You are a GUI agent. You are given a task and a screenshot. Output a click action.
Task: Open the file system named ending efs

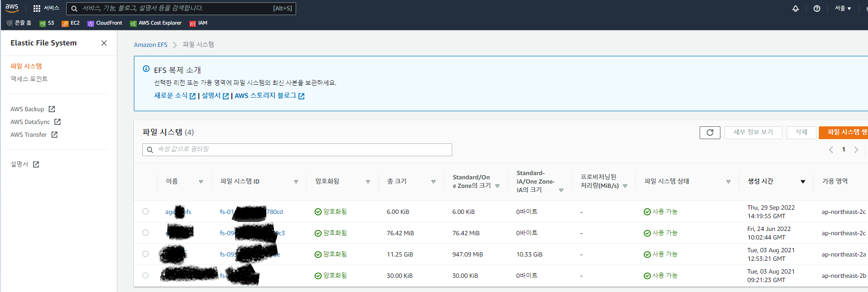tap(178, 212)
